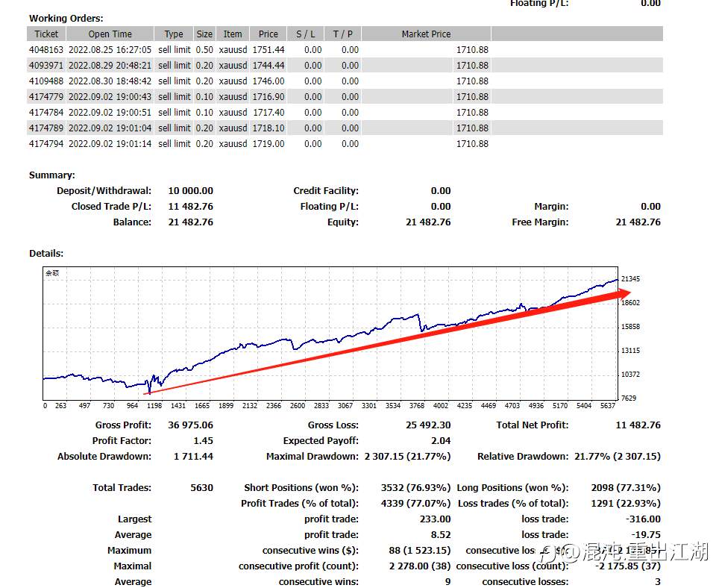Click average profit trade value 8.52
The width and height of the screenshot is (716, 588).
pyautogui.click(x=440, y=535)
